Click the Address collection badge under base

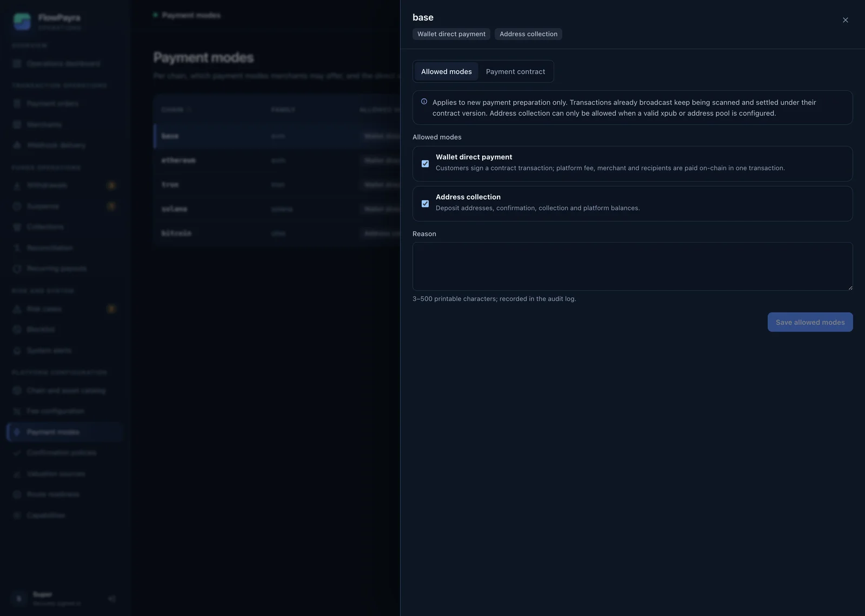pos(528,34)
